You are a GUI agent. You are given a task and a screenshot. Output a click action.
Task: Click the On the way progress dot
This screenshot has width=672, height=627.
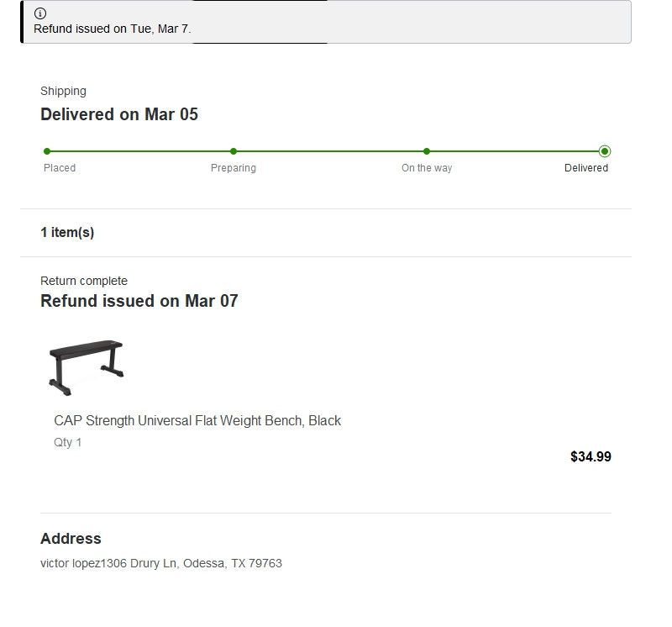[427, 151]
